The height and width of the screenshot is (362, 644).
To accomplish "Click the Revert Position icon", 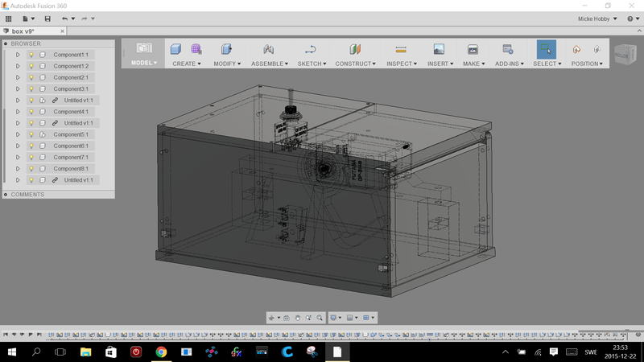I will [597, 49].
